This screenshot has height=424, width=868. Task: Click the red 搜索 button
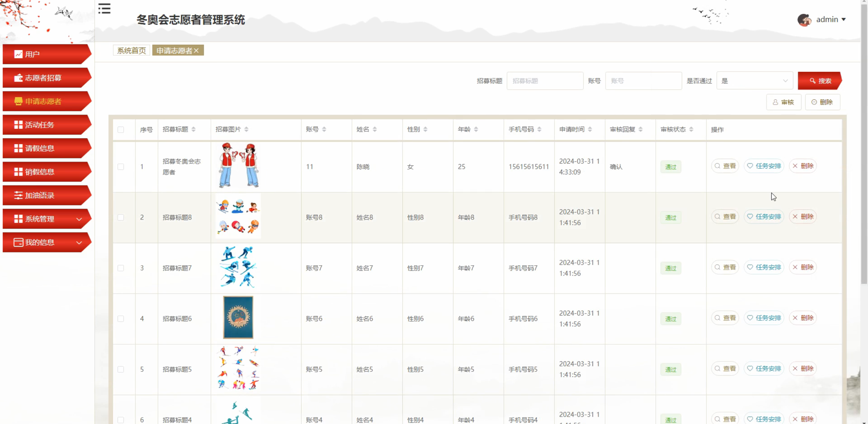point(820,81)
